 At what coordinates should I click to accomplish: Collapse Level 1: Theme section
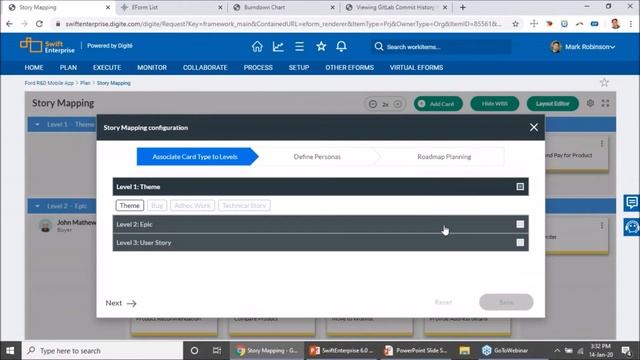[520, 187]
